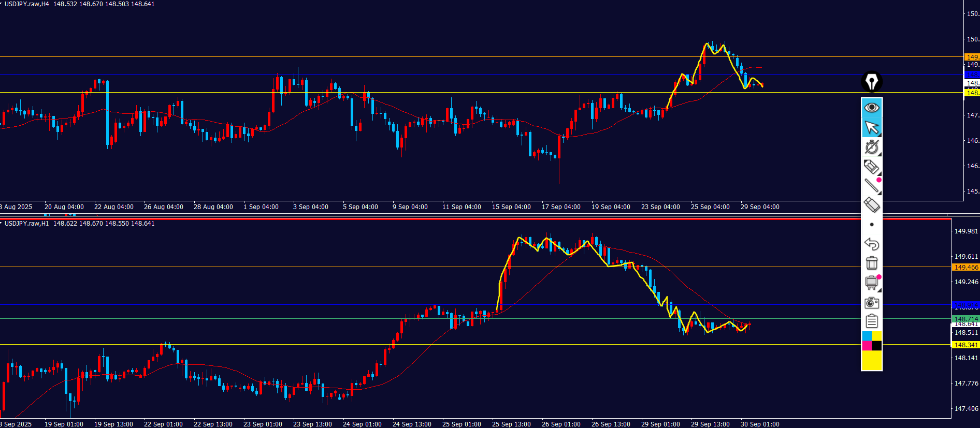Viewport: 980px width, 428px height.
Task: Open the CMYK color palette grid
Action: point(872,341)
